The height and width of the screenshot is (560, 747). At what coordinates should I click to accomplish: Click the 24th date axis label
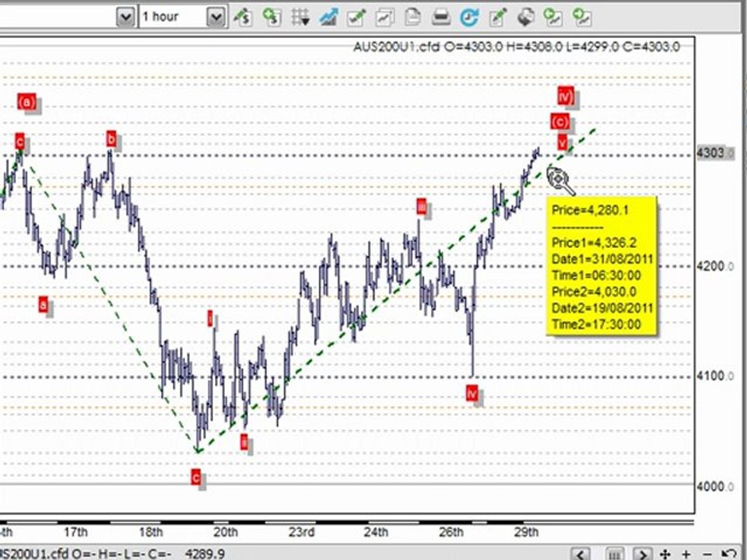pyautogui.click(x=376, y=531)
